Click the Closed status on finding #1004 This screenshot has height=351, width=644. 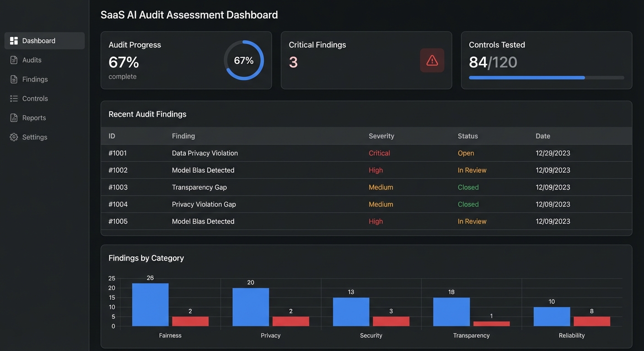pos(468,204)
